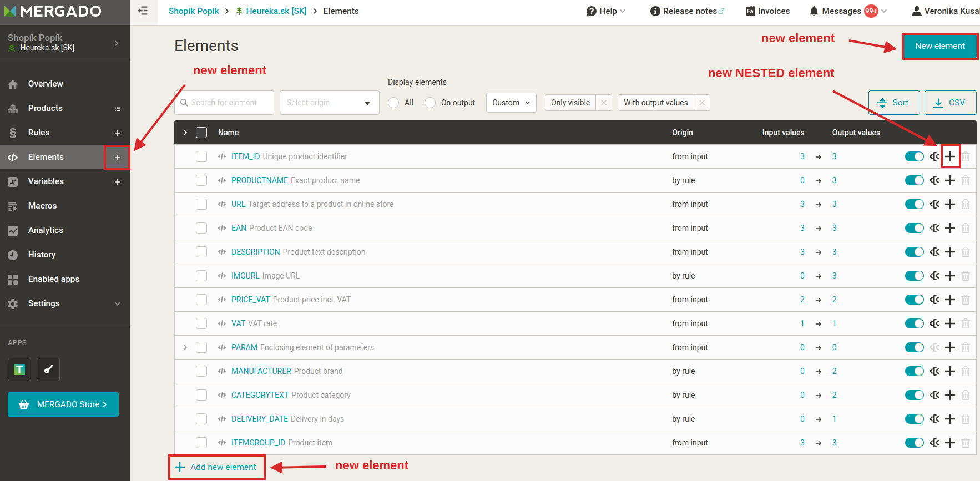Open rules icon for ITEMGROUP_ID element
This screenshot has width=980, height=481.
(934, 443)
